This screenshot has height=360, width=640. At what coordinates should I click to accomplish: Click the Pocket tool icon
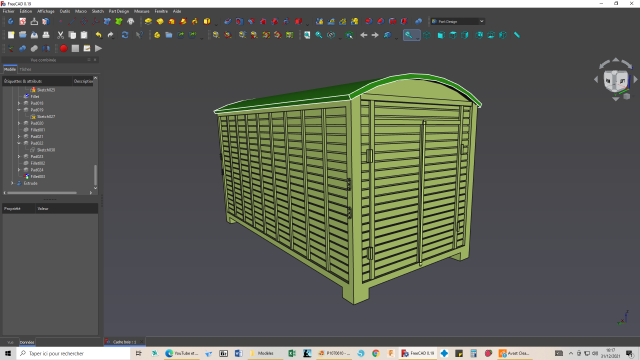pyautogui.click(x=228, y=21)
